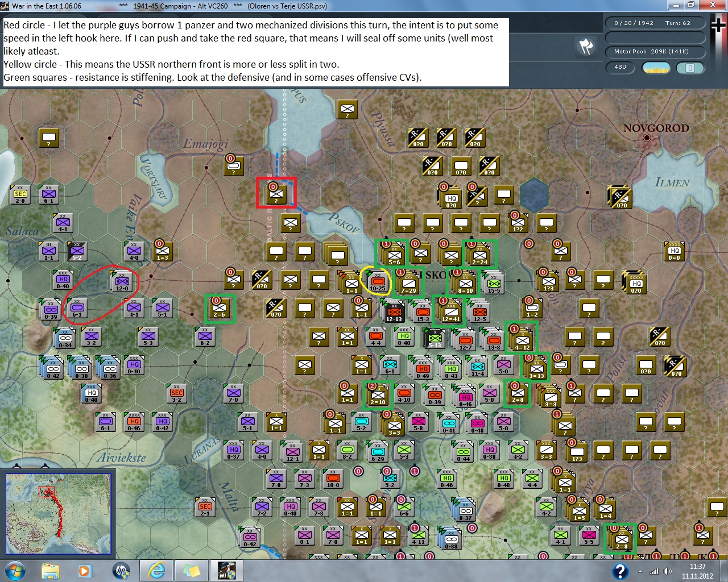Select the red 4-10 unit counter

click(x=404, y=394)
